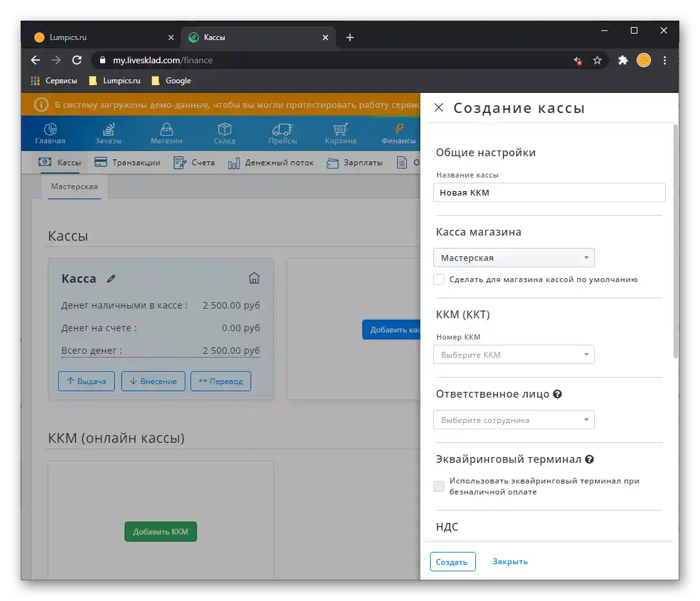700x601 pixels.
Task: Click Название кассы input field
Action: (x=549, y=192)
